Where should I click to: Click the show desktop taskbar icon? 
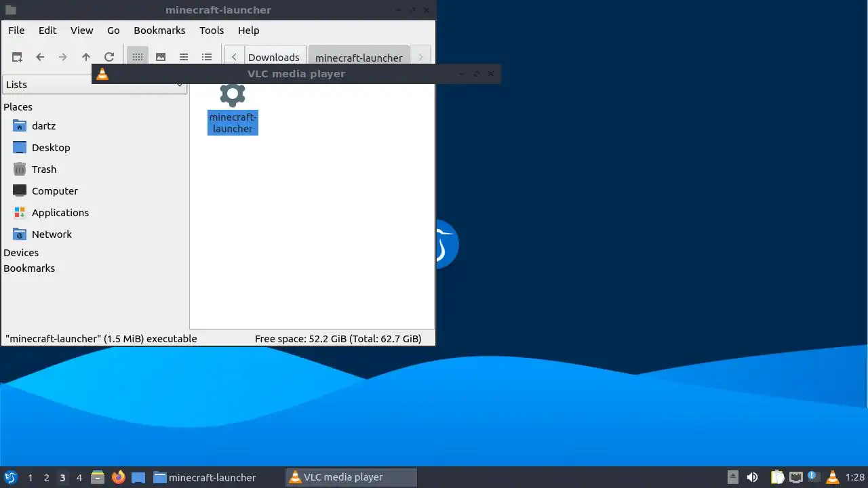click(138, 477)
